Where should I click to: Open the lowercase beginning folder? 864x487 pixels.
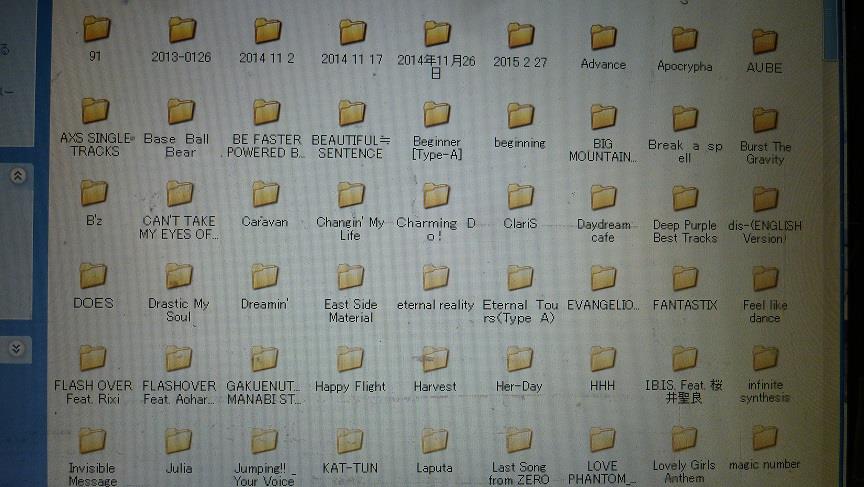click(x=520, y=116)
